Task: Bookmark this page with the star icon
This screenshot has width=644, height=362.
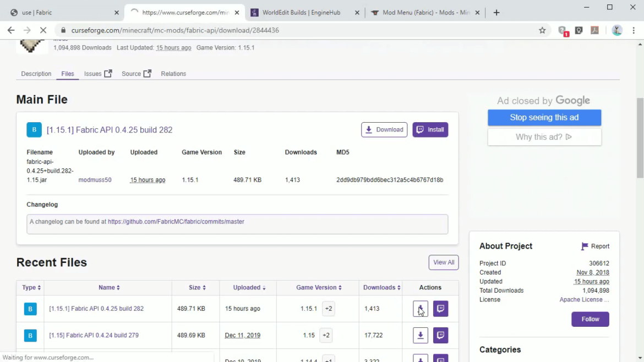Action: coord(542,30)
